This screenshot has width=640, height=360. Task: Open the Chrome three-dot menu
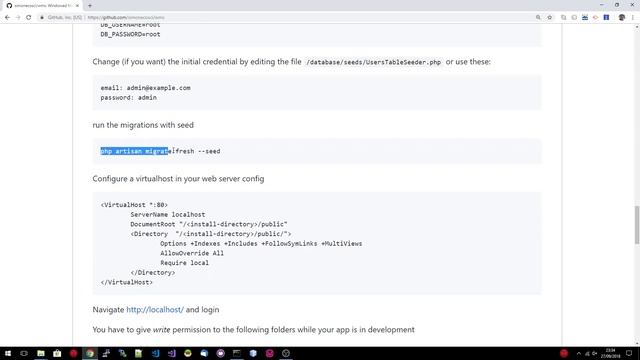point(633,18)
